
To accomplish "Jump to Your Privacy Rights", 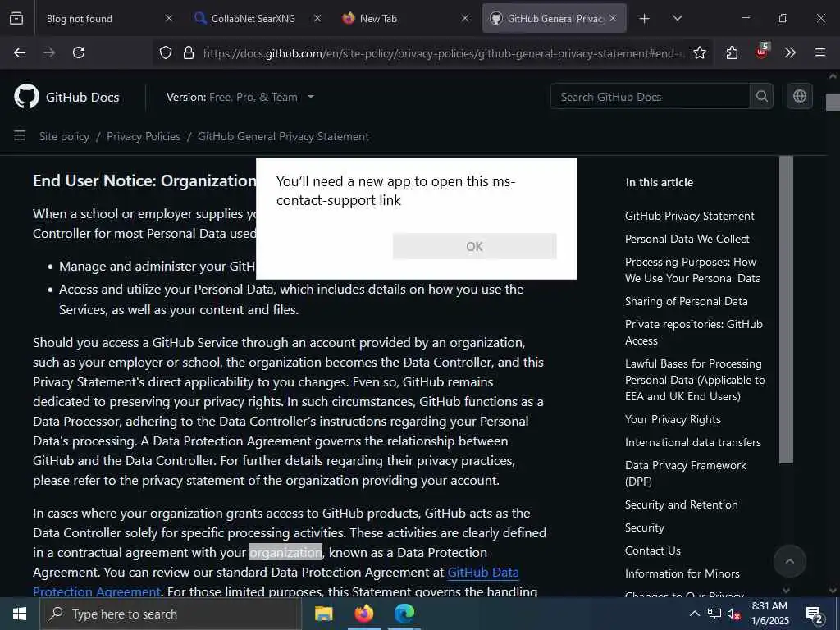I will pos(673,419).
